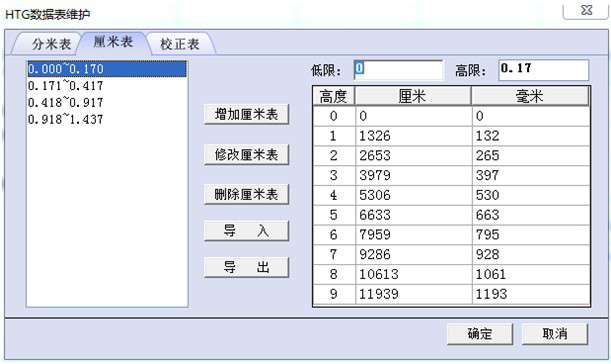
Task: Switch to the 分米表 tab
Action: pos(49,44)
